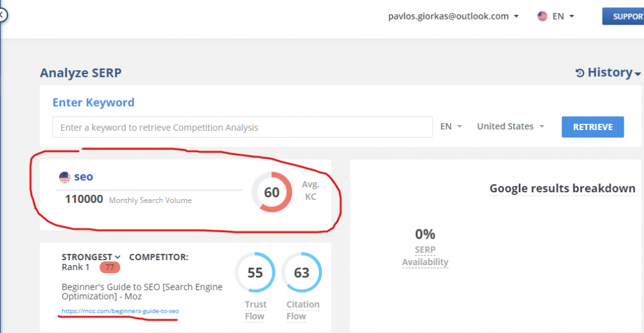The width and height of the screenshot is (644, 333).
Task: Expand the STRONGEST competitor dropdown
Action: click(x=91, y=257)
